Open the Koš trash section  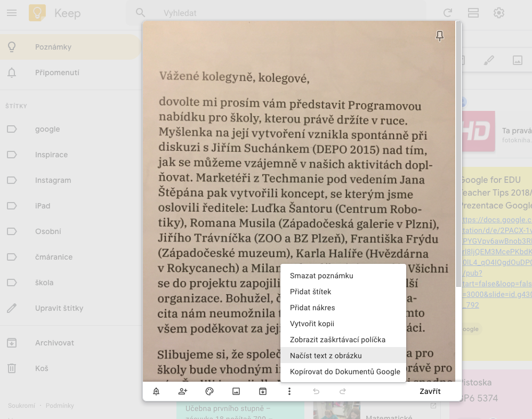click(70, 368)
